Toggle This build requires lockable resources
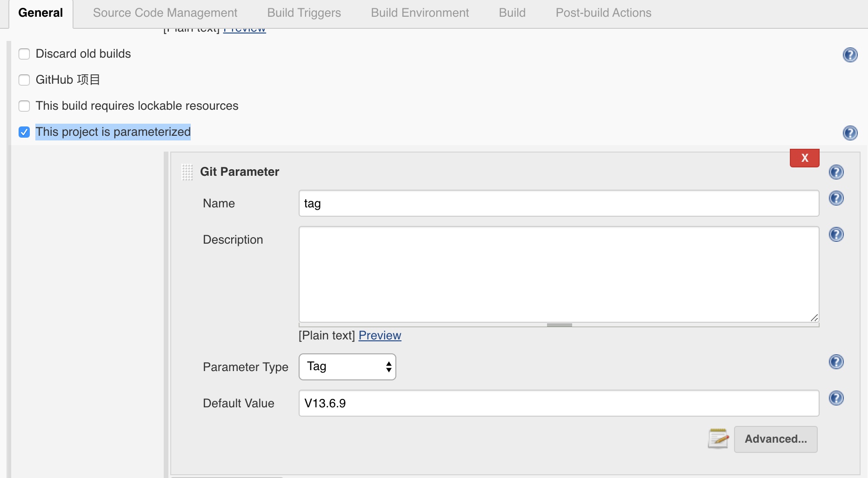This screenshot has height=478, width=868. coord(24,106)
